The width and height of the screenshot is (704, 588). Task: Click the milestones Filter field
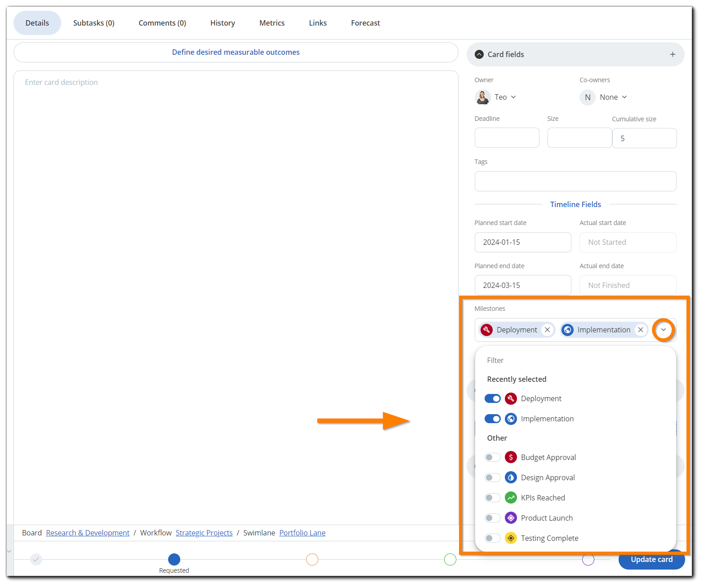(575, 360)
